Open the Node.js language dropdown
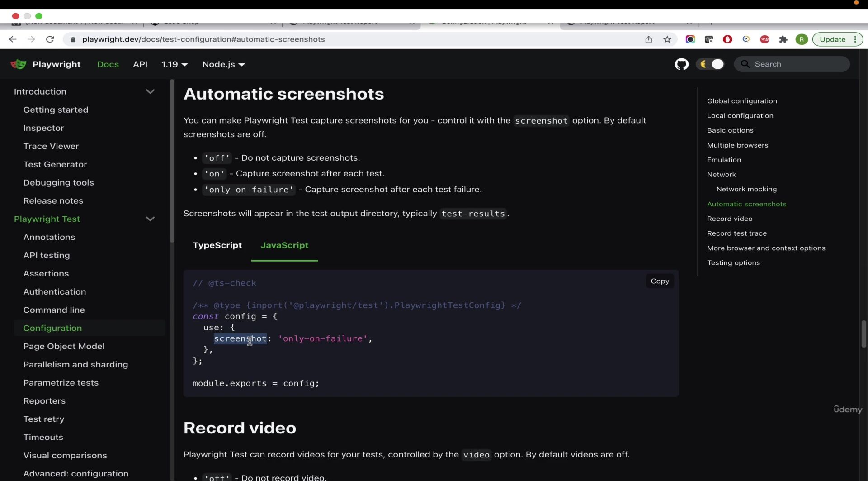The height and width of the screenshot is (481, 868). click(223, 64)
